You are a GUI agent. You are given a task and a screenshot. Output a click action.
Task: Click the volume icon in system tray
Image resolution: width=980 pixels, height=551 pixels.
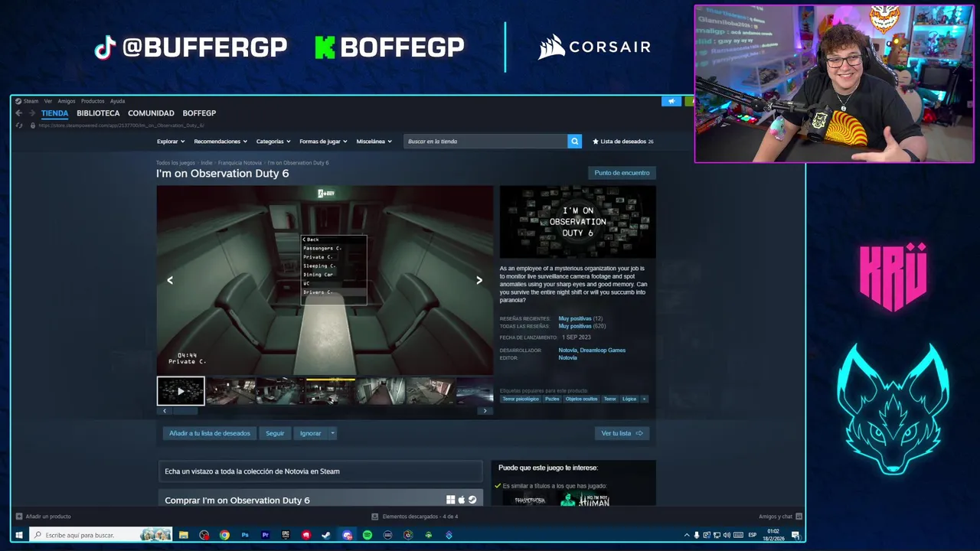pos(727,535)
